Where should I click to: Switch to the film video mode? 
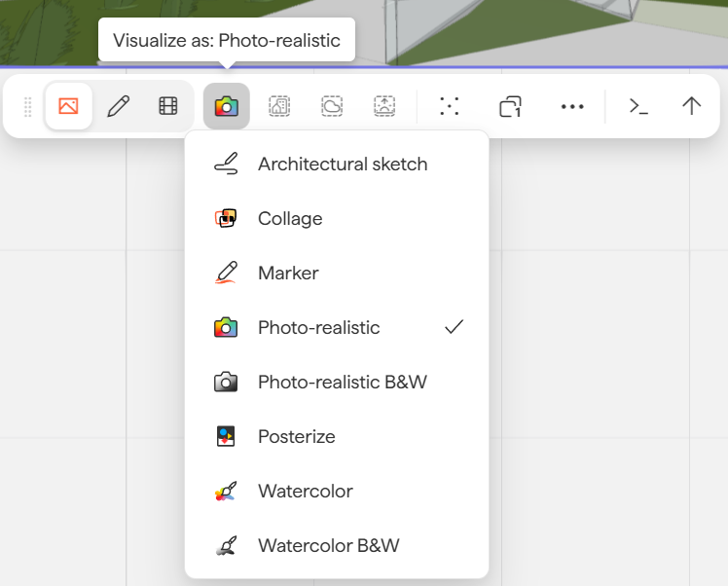click(168, 106)
